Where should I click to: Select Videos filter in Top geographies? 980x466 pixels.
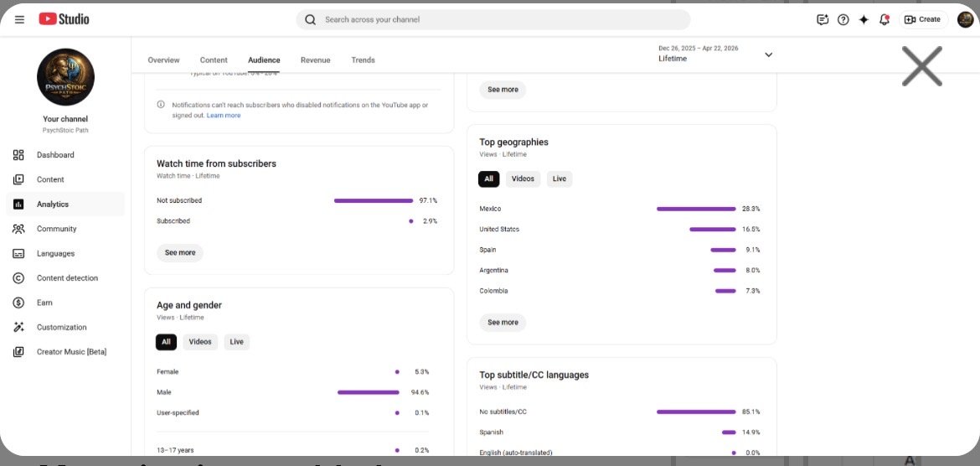click(x=524, y=179)
